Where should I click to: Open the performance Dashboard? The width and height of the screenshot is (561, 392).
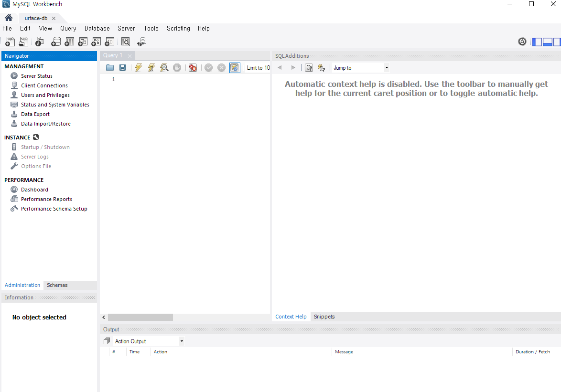(34, 190)
